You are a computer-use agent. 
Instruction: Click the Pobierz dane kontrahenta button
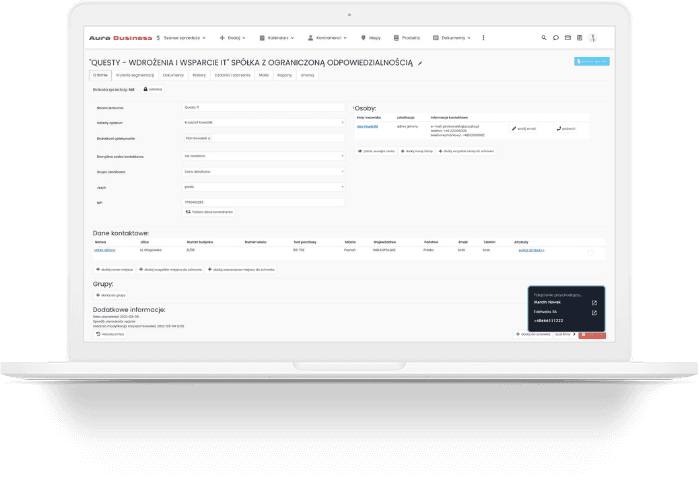209,212
